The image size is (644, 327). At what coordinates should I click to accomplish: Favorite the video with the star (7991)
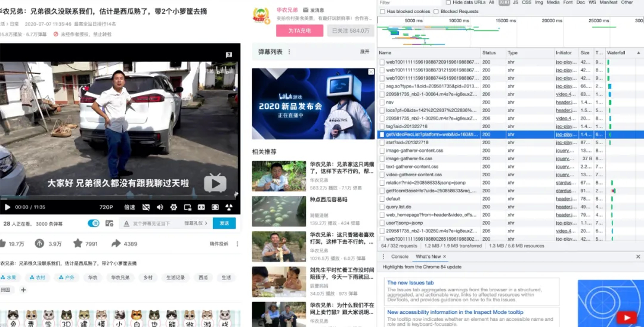[x=78, y=243]
